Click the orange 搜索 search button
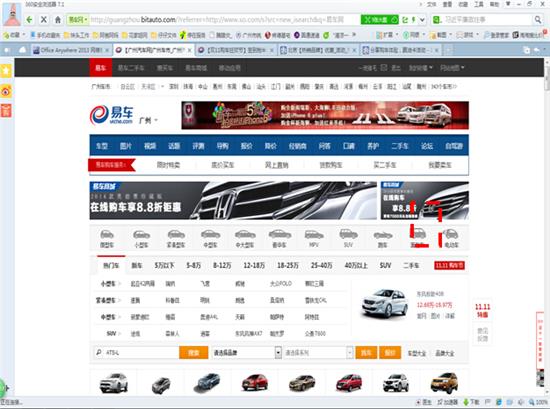Screen dimensions: 550x409 coord(194,353)
